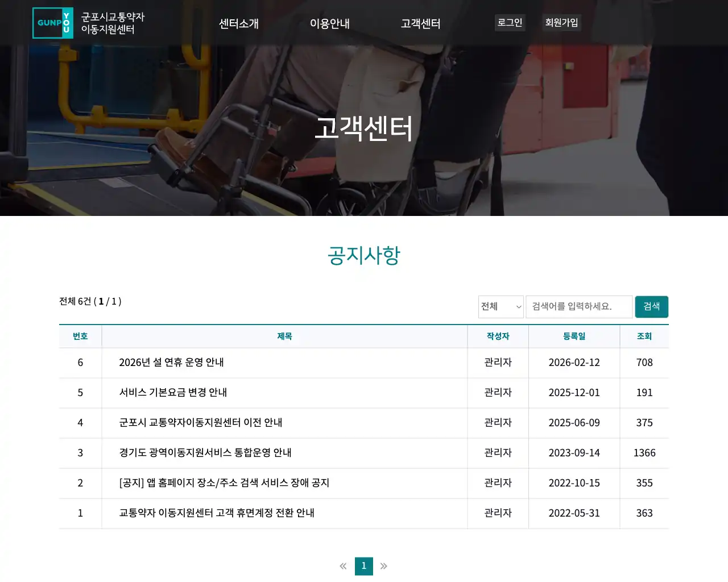
Task: Open notice 군포시 교통약자이동지원센터 이전 안내
Action: pyautogui.click(x=201, y=423)
